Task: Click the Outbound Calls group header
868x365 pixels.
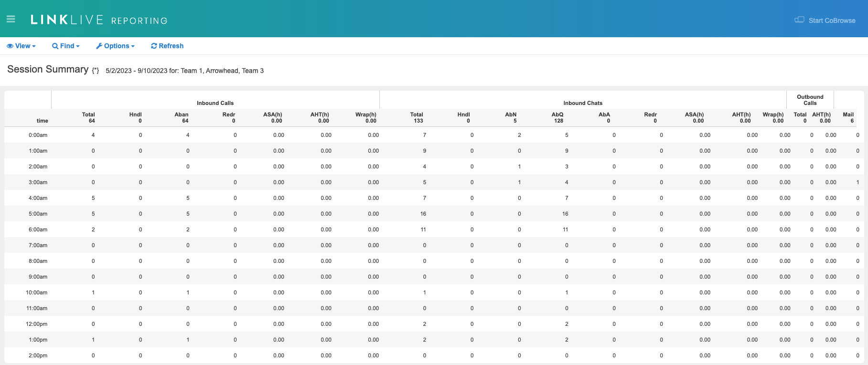Action: (810, 100)
